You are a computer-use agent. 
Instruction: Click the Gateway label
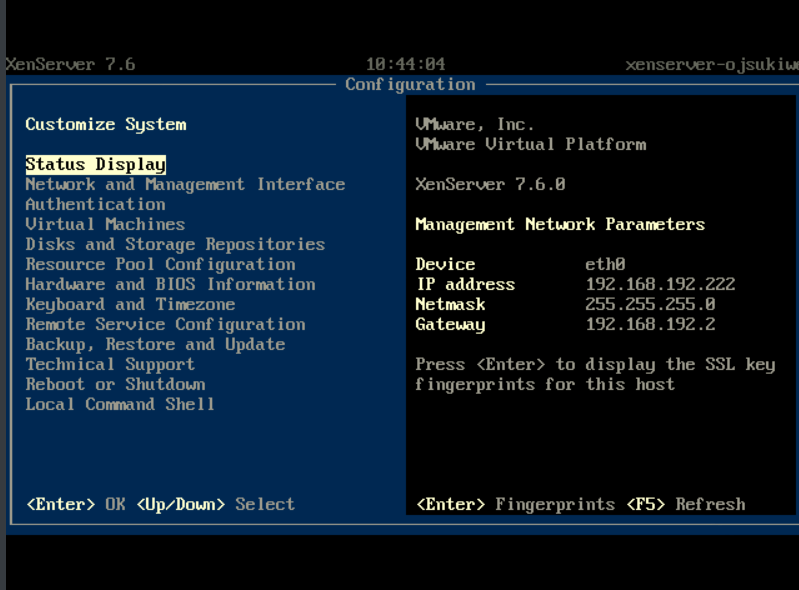450,325
